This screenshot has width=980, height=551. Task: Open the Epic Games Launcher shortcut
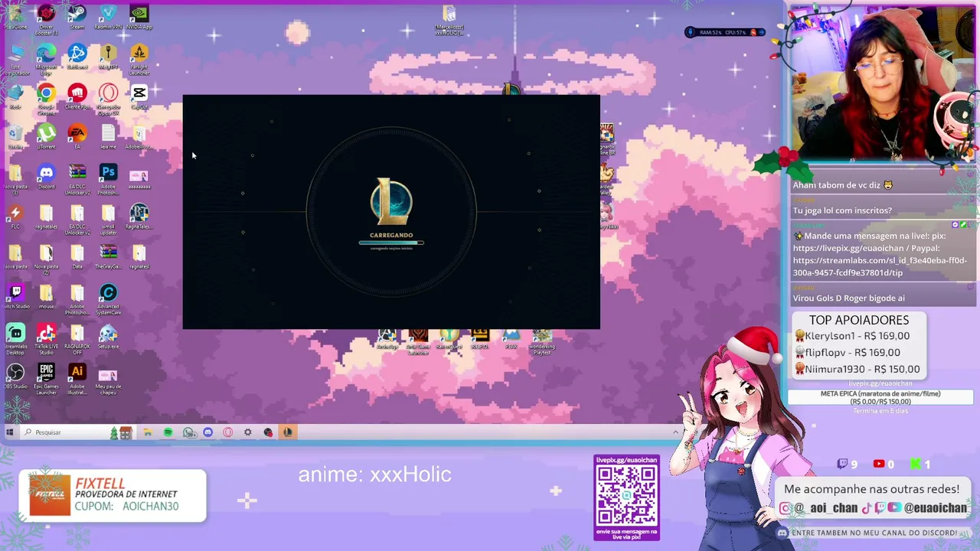(46, 378)
